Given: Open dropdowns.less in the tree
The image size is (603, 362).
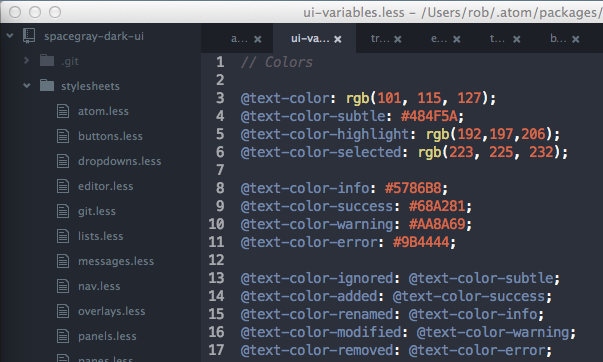Looking at the screenshot, I should pyautogui.click(x=120, y=161).
